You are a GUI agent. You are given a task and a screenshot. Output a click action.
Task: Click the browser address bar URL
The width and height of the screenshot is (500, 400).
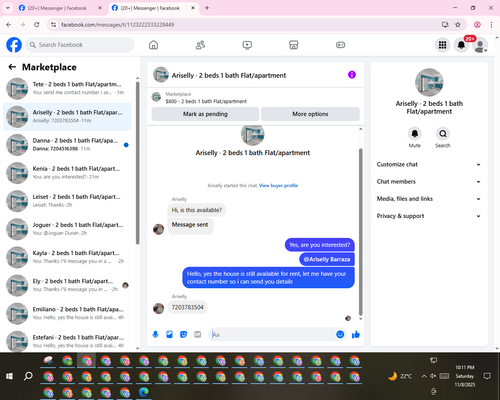click(118, 25)
